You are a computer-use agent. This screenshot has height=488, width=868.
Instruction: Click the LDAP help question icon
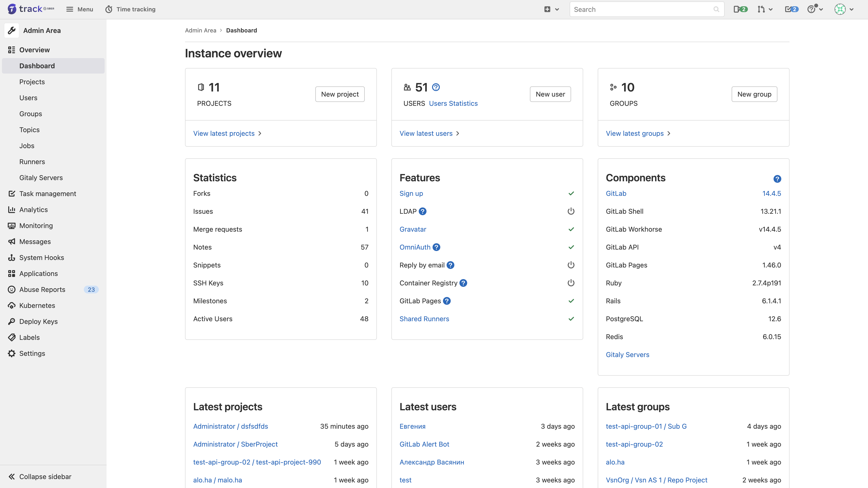pos(423,212)
